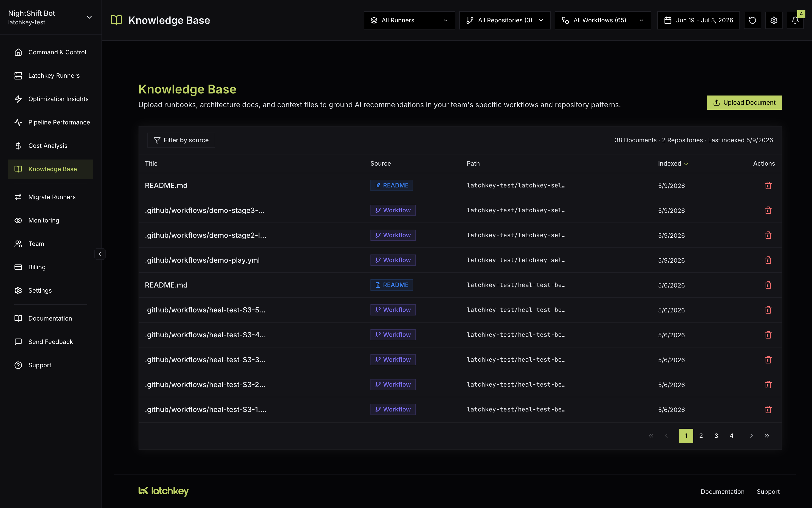Open the Jun 19 - Jul 3, 2026 date picker

(698, 20)
